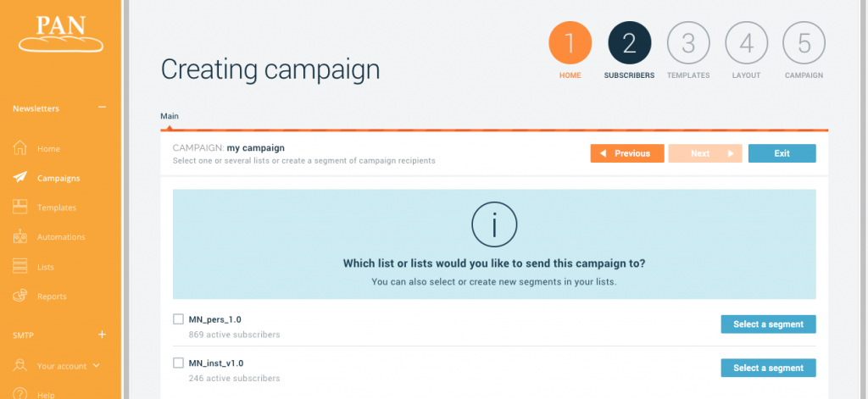The image size is (868, 399).
Task: Click step 1 Home circle
Action: (570, 43)
